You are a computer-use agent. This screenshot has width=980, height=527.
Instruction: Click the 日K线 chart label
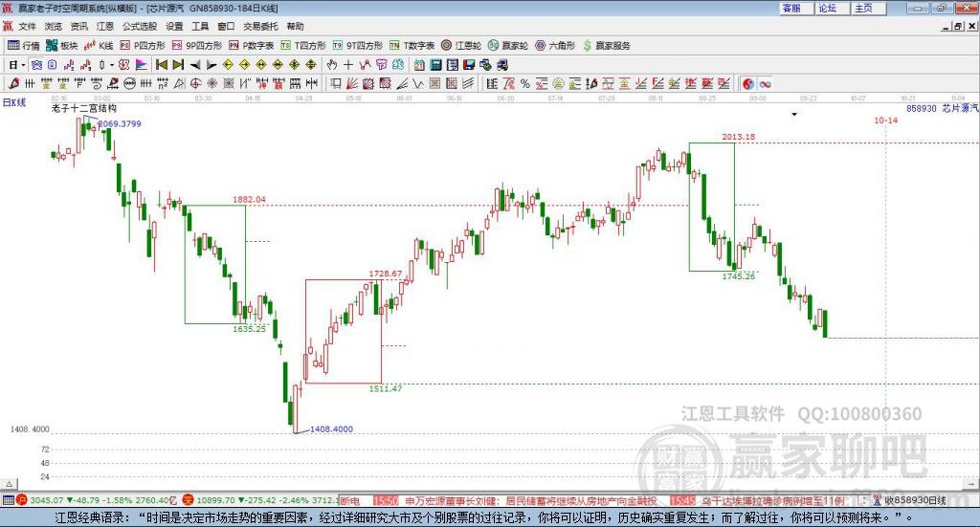tap(14, 102)
